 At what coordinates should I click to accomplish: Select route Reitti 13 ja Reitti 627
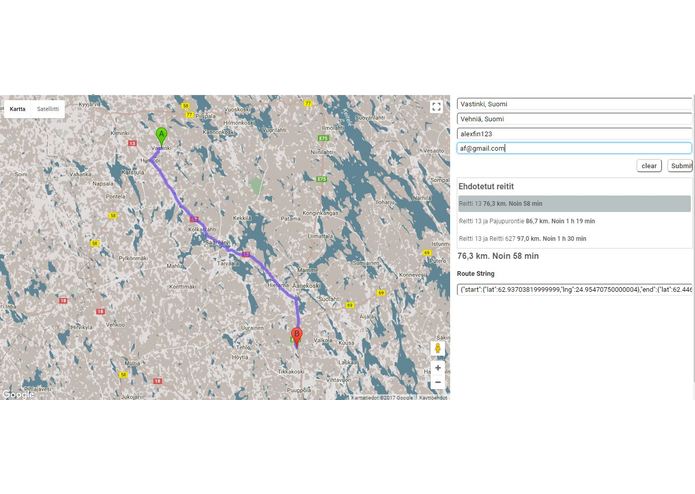pos(574,238)
